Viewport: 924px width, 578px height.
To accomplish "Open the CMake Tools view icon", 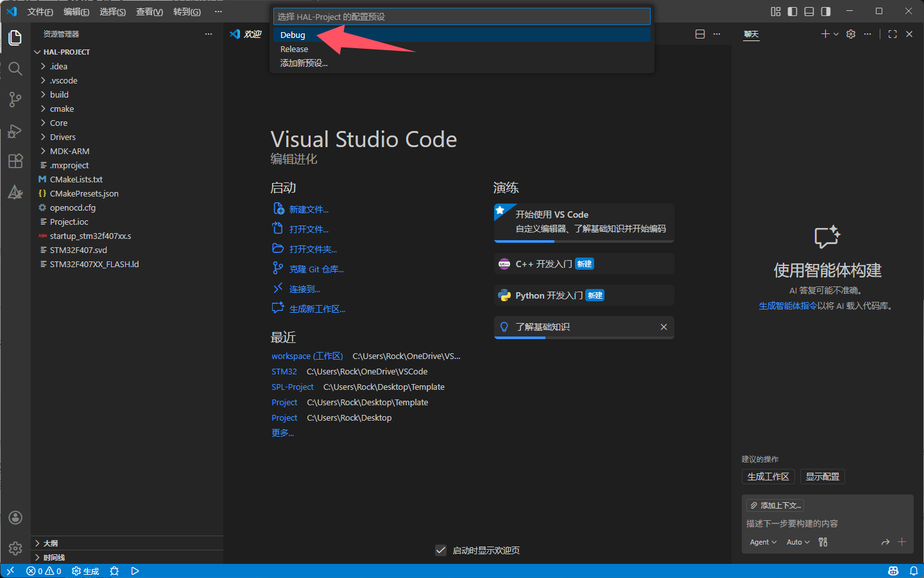I will point(15,192).
